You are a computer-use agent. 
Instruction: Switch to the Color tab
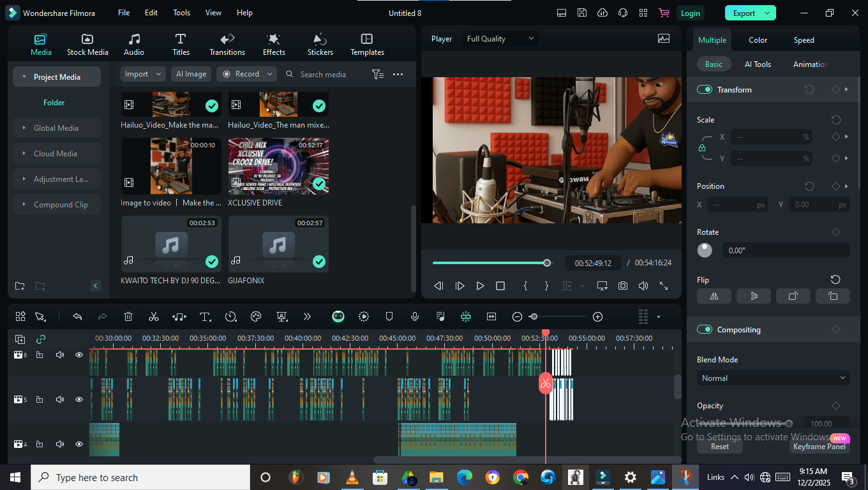click(x=758, y=40)
